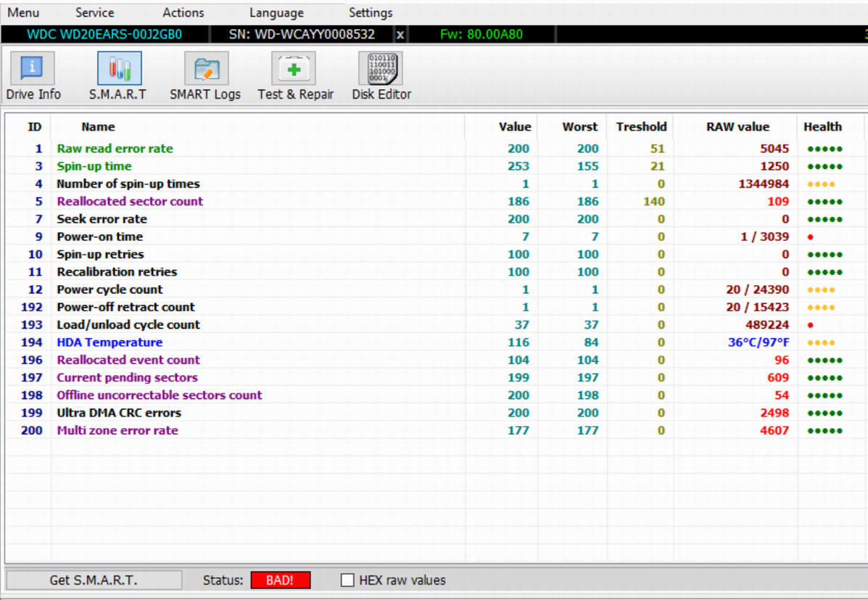Click the x tab next to serial number
868x600 pixels.
[400, 34]
